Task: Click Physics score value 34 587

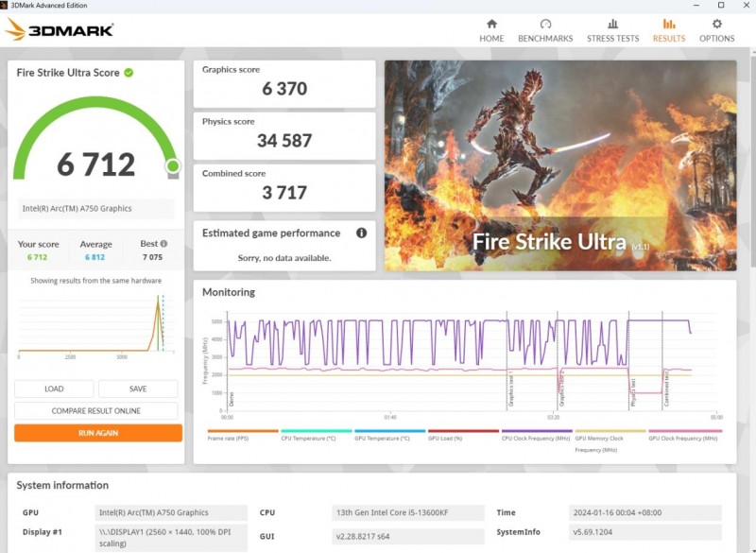Action: coord(284,140)
